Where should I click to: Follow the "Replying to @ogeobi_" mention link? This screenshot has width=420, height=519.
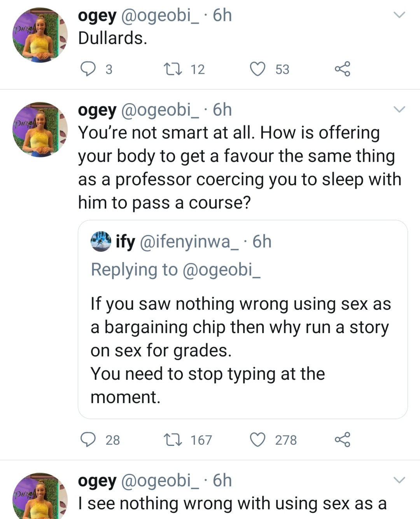coord(221,269)
